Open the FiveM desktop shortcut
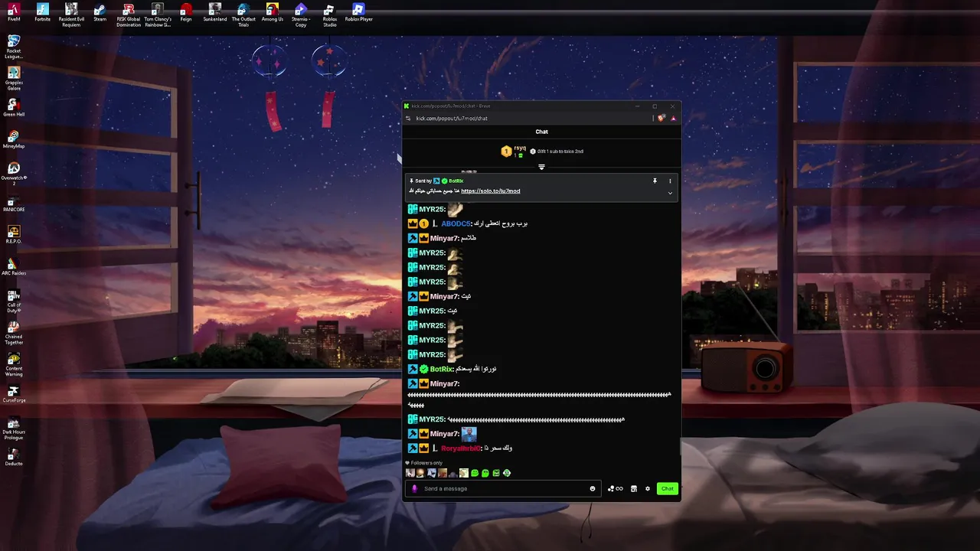Image resolution: width=980 pixels, height=551 pixels. pos(14,12)
